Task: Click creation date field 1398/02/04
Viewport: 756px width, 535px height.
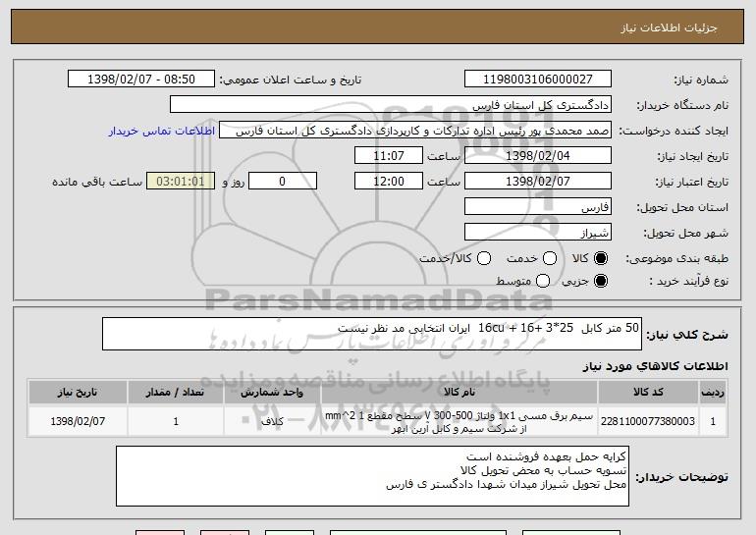Action: (x=538, y=156)
